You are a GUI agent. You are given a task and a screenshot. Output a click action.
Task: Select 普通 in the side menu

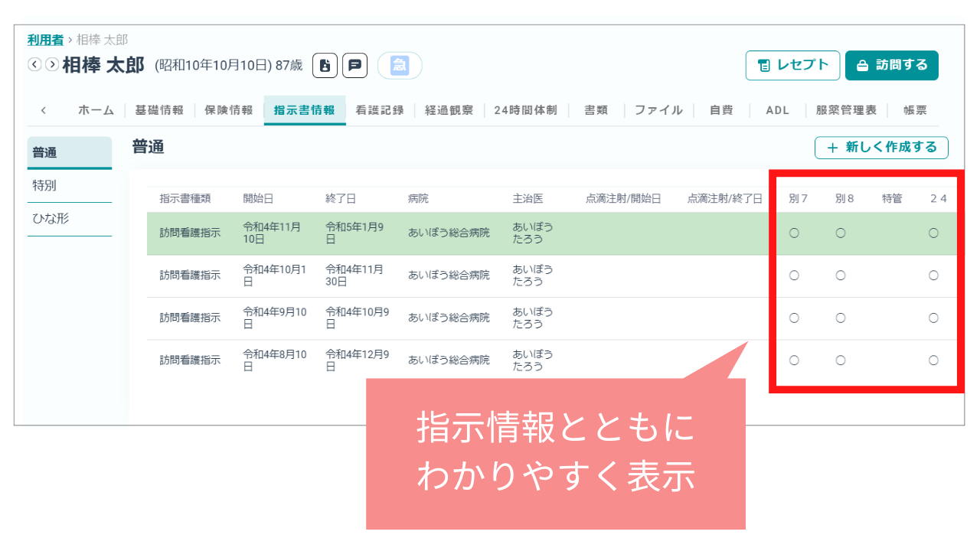coord(70,153)
